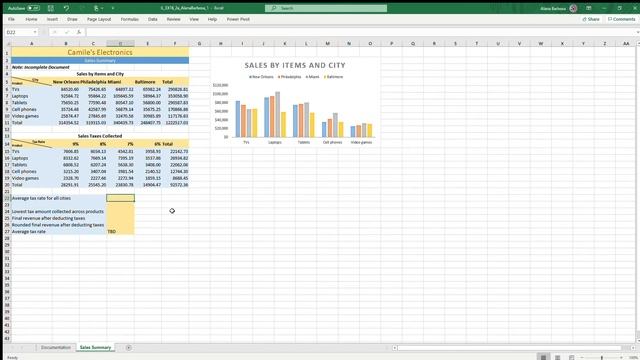
Task: Open Customize Quick Access Toolbar dropdown
Action: pyautogui.click(x=113, y=8)
